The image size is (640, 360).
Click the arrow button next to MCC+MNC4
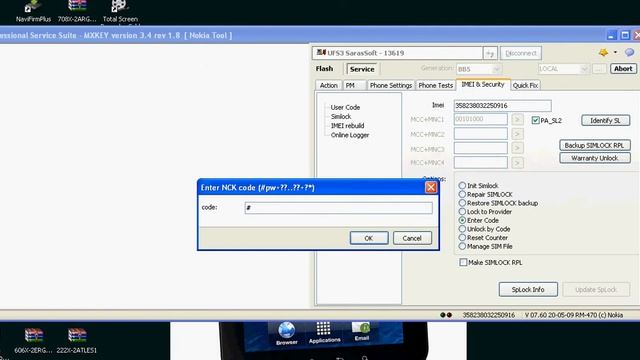(x=517, y=163)
